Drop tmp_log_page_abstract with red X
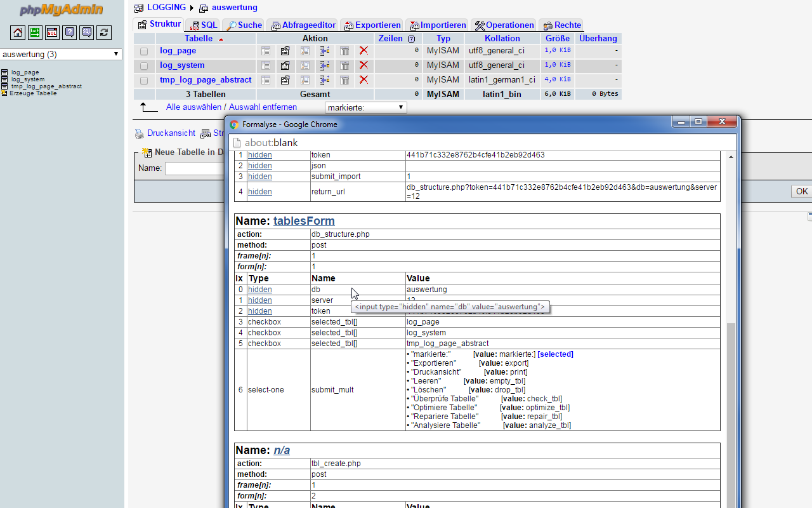This screenshot has height=508, width=812. (x=363, y=80)
